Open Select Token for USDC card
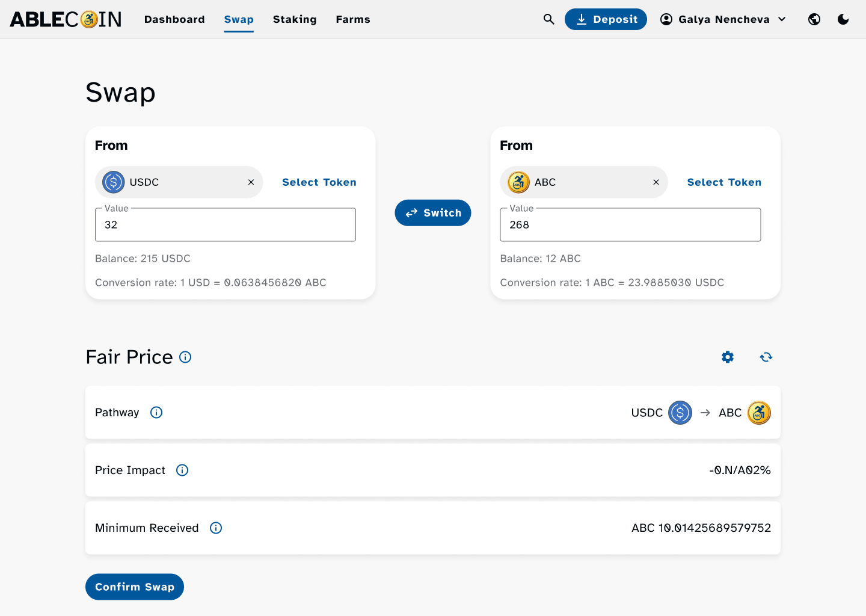The height and width of the screenshot is (616, 866). 319,182
